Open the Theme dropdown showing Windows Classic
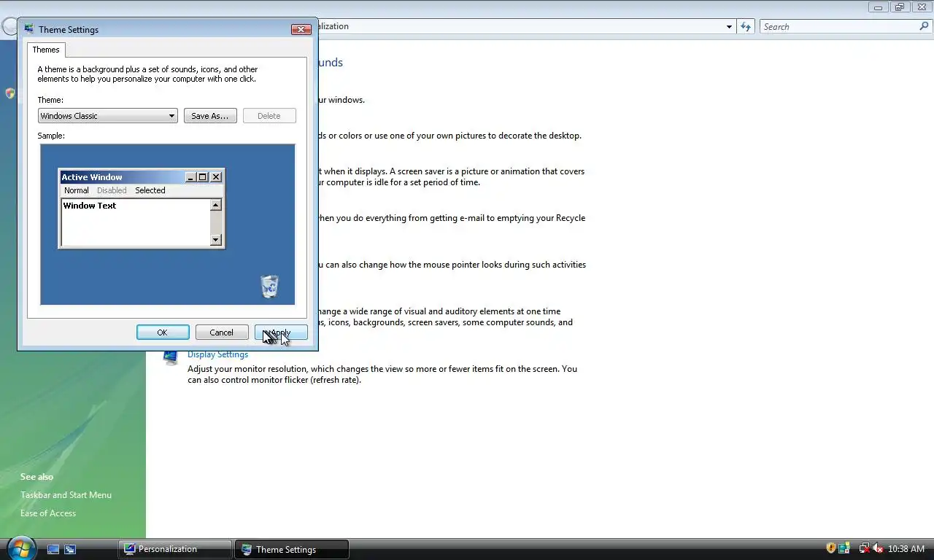This screenshot has width=934, height=560. (107, 116)
